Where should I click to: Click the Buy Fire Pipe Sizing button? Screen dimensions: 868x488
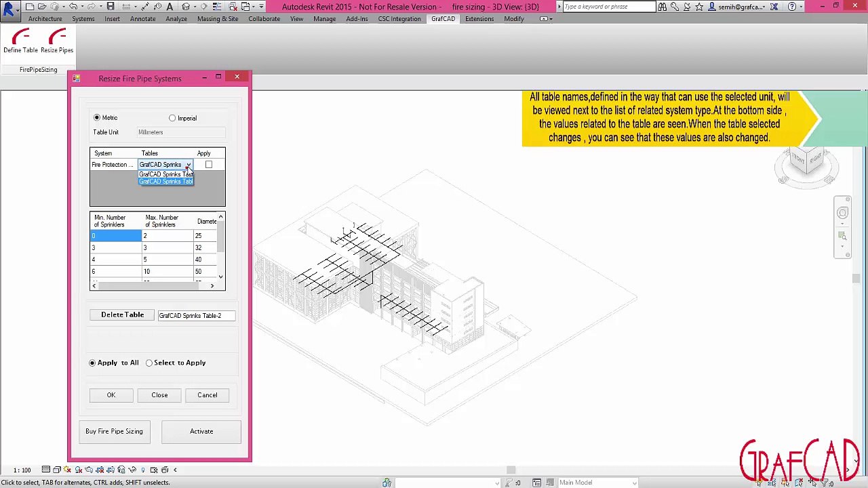click(x=114, y=432)
